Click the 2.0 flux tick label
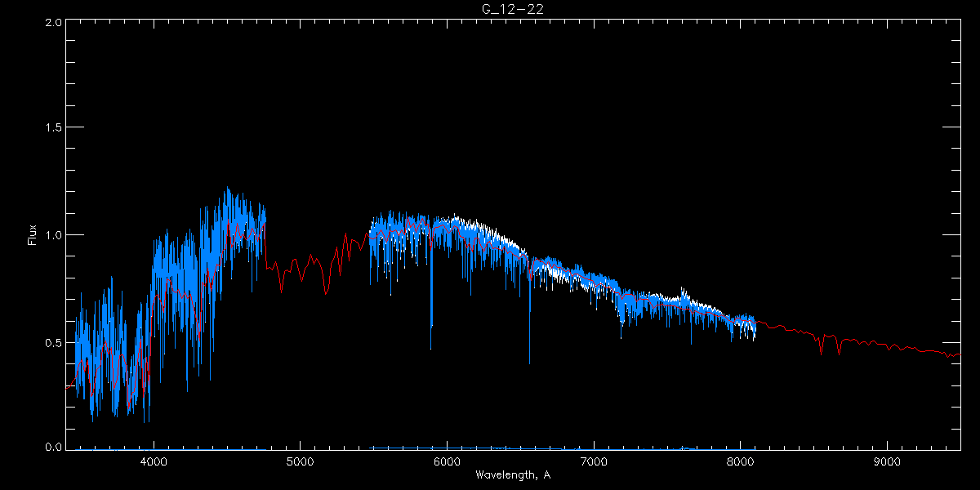Image resolution: width=980 pixels, height=490 pixels. (x=53, y=22)
